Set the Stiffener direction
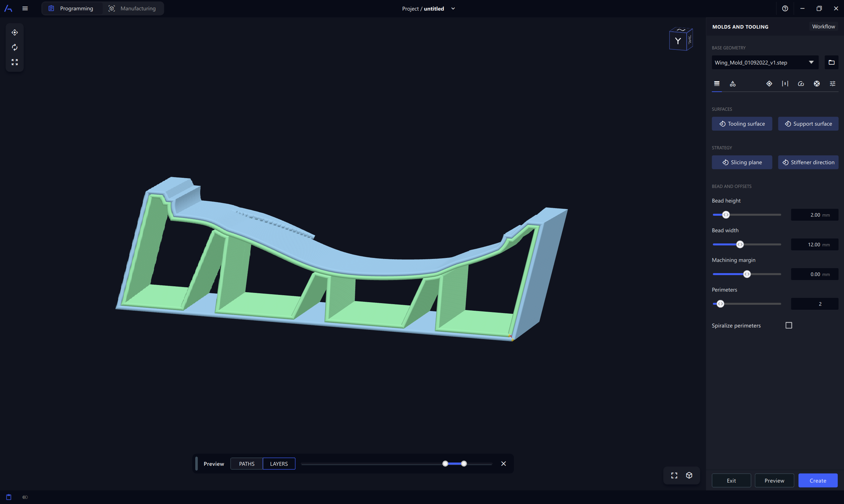This screenshot has height=504, width=844. coord(808,162)
